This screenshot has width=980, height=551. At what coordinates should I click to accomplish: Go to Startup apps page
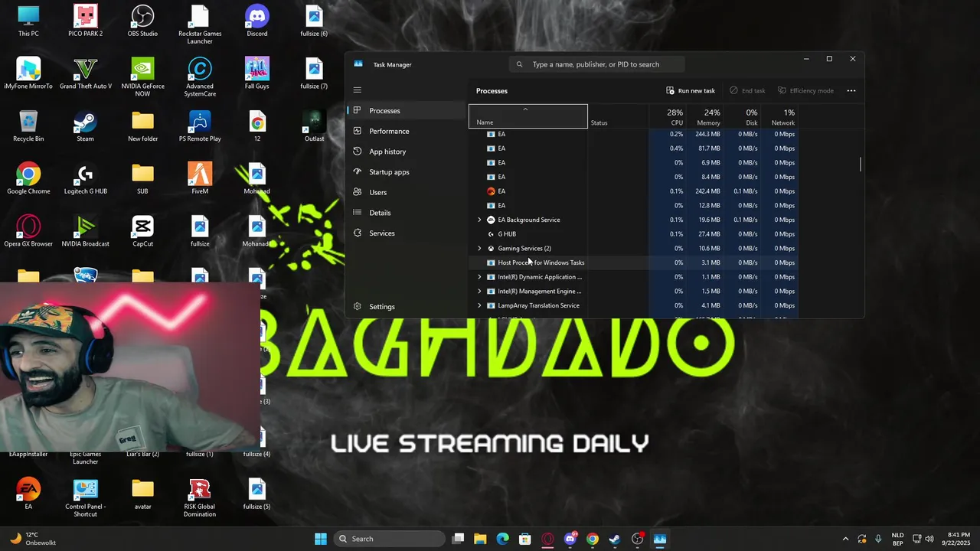406,172
